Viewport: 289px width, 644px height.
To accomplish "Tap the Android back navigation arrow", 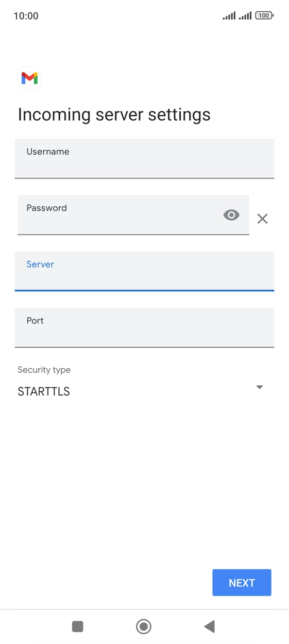I will (x=209, y=627).
